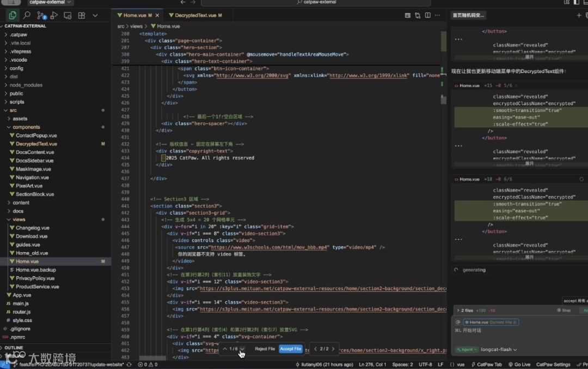Open the Run and Debug icon
Image resolution: width=588 pixels, height=369 pixels.
click(54, 15)
